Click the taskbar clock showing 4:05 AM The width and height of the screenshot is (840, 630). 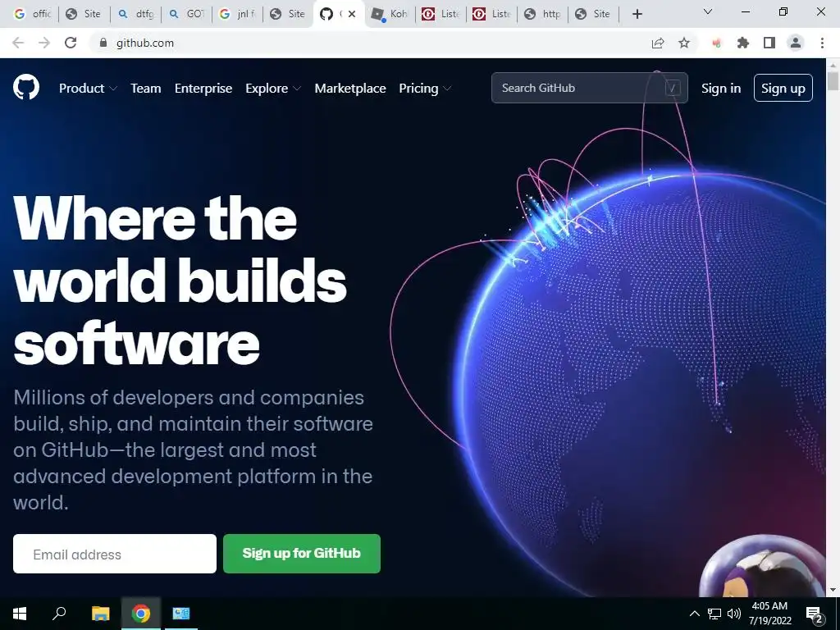[x=769, y=614]
